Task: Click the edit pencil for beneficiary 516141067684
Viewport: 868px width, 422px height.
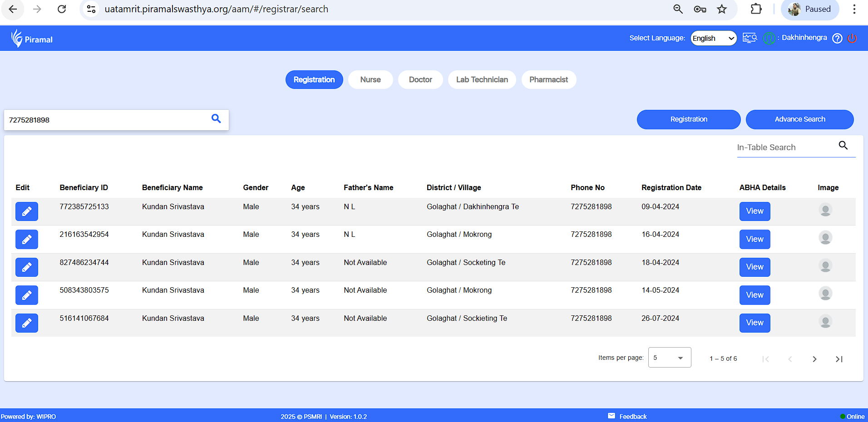Action: (27, 323)
